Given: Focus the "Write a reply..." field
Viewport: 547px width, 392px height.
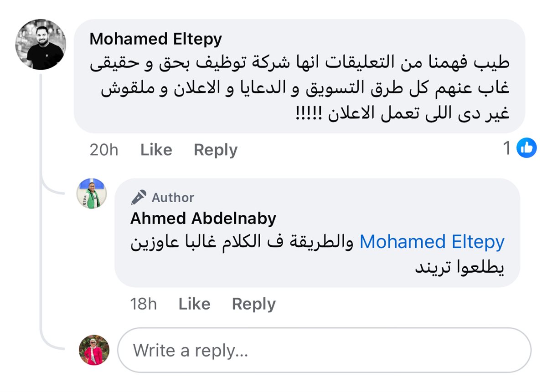Looking at the screenshot, I should [324, 350].
